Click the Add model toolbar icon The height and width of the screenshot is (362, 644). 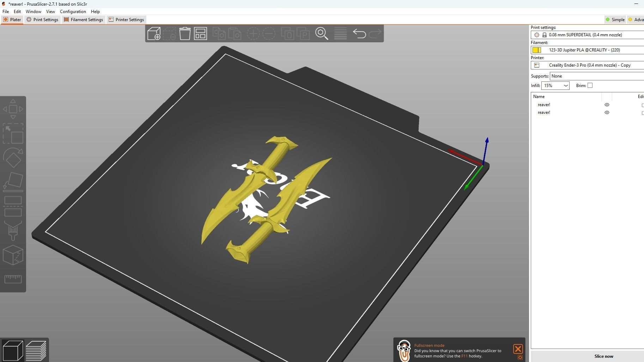point(154,33)
